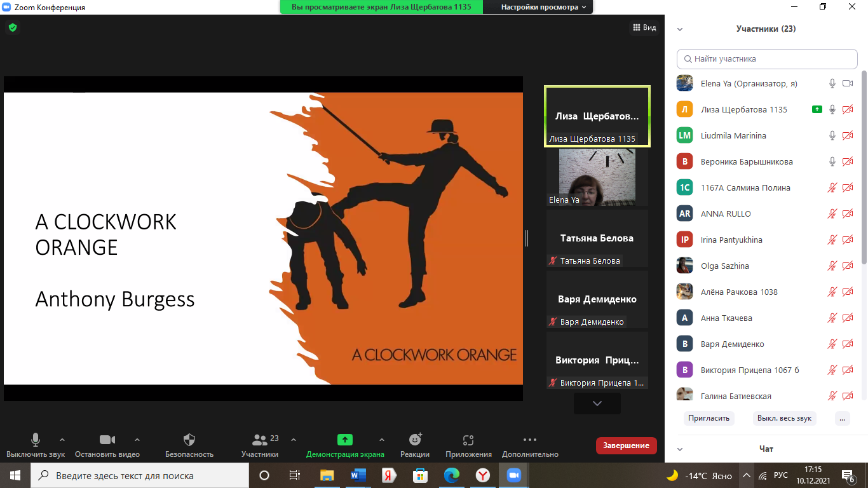
Task: Click muted mic for 1167A Салмина Полина
Action: click(832, 187)
